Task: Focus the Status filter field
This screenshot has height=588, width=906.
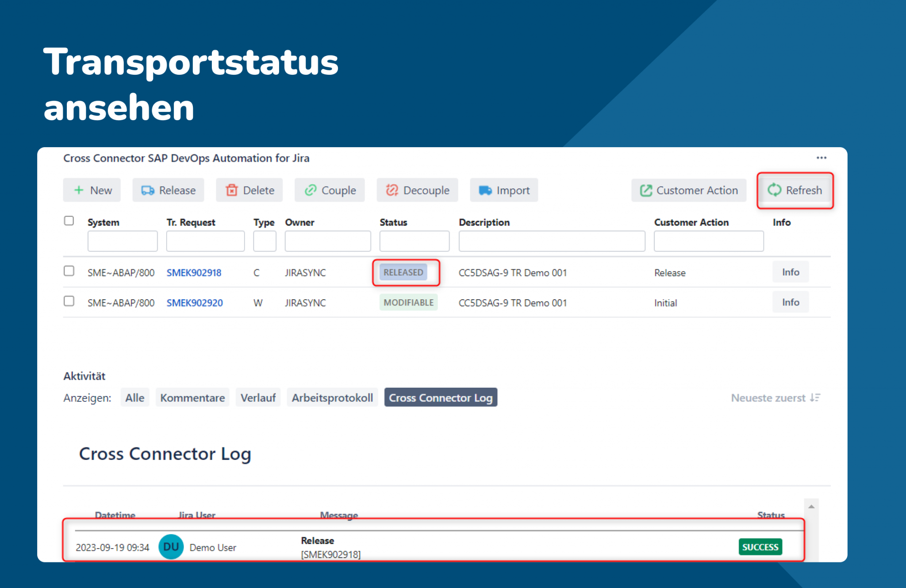Action: (x=415, y=241)
